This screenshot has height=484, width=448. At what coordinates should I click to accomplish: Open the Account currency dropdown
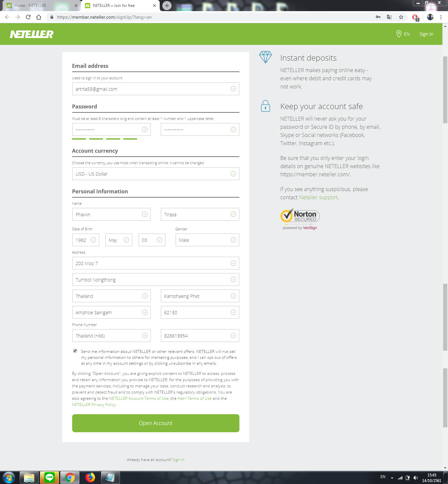(155, 174)
